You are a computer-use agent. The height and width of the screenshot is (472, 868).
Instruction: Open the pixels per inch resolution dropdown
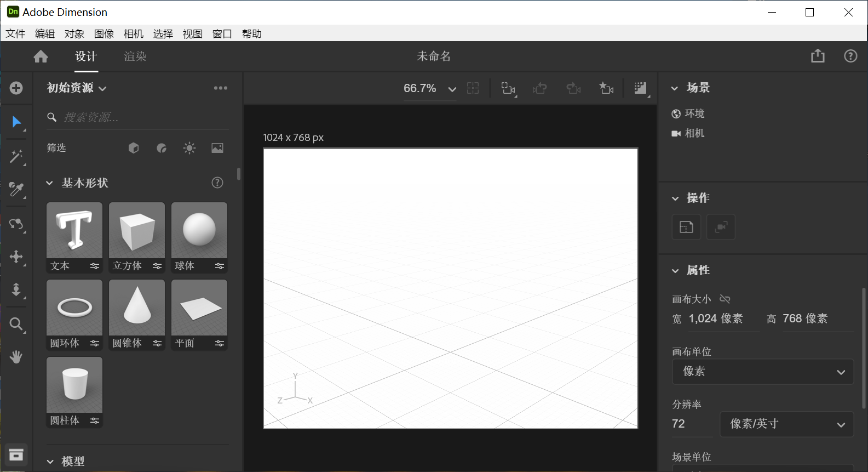[786, 424]
